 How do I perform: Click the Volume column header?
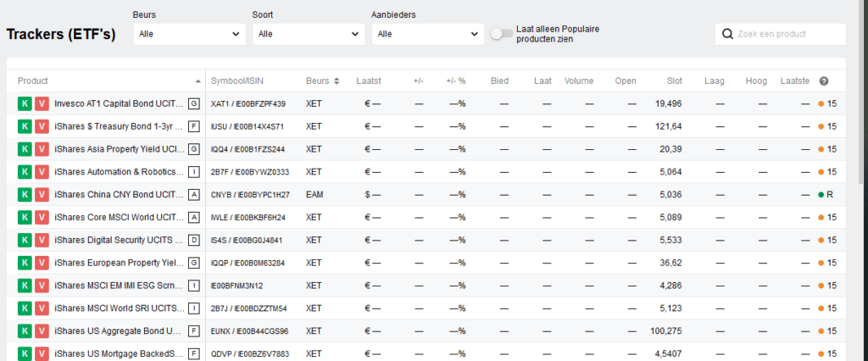579,81
